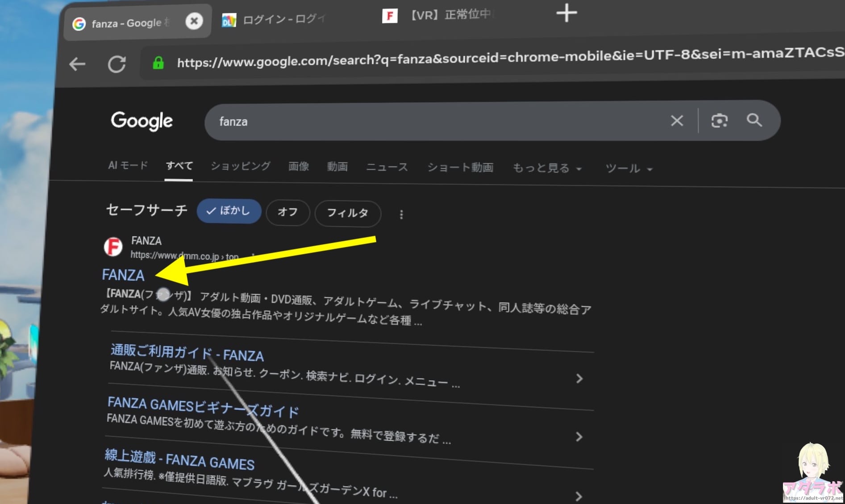
Task: Open the ニュース tab
Action: pos(387,167)
